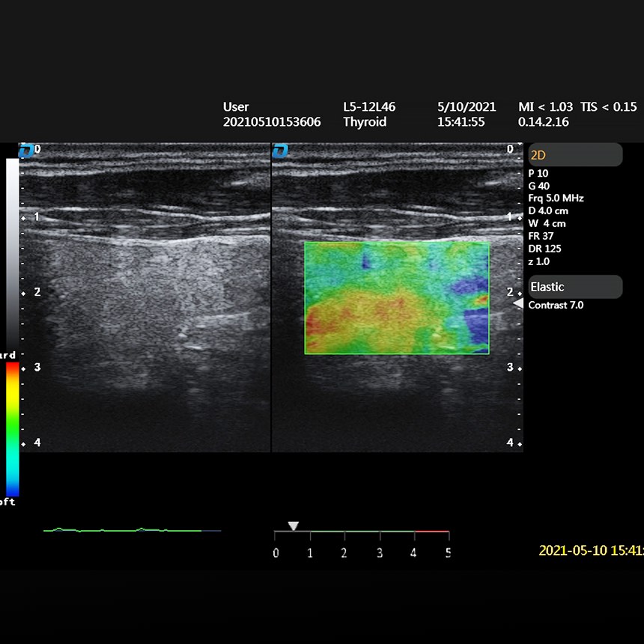Click the DR 125 dynamic range value
Screen dimensions: 644x644
coord(544,249)
